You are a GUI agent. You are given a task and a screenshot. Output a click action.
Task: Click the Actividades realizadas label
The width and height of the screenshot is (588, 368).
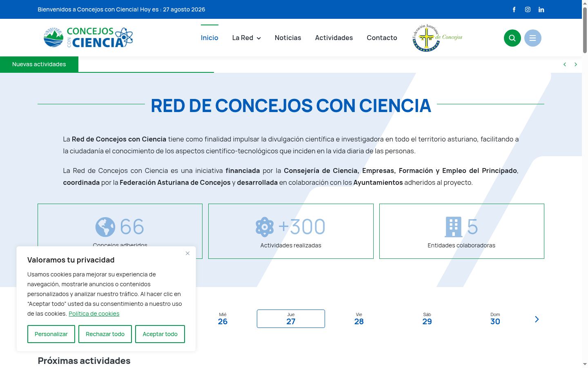coord(291,245)
